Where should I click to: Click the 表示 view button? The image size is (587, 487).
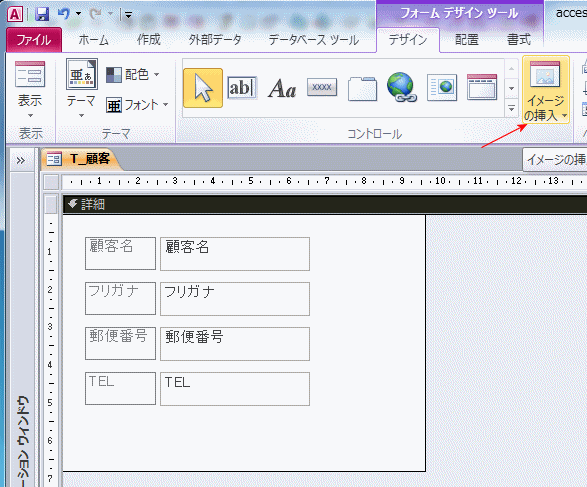coord(30,90)
